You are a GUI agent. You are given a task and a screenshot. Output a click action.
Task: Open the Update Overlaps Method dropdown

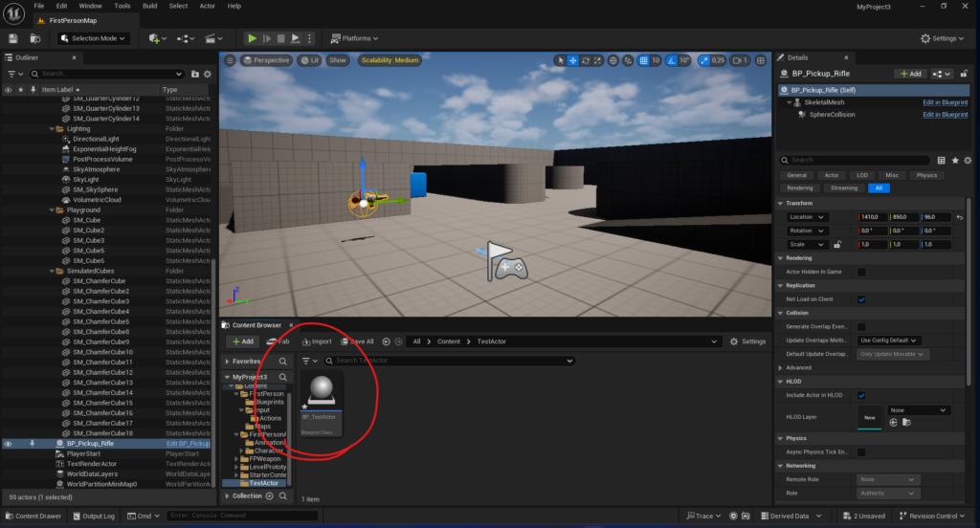(x=890, y=340)
